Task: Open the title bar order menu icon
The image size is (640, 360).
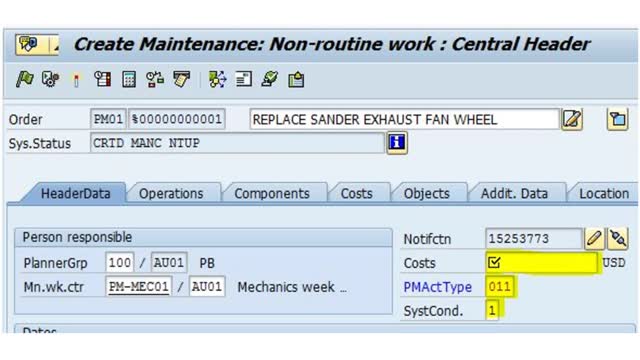Action: [x=29, y=44]
